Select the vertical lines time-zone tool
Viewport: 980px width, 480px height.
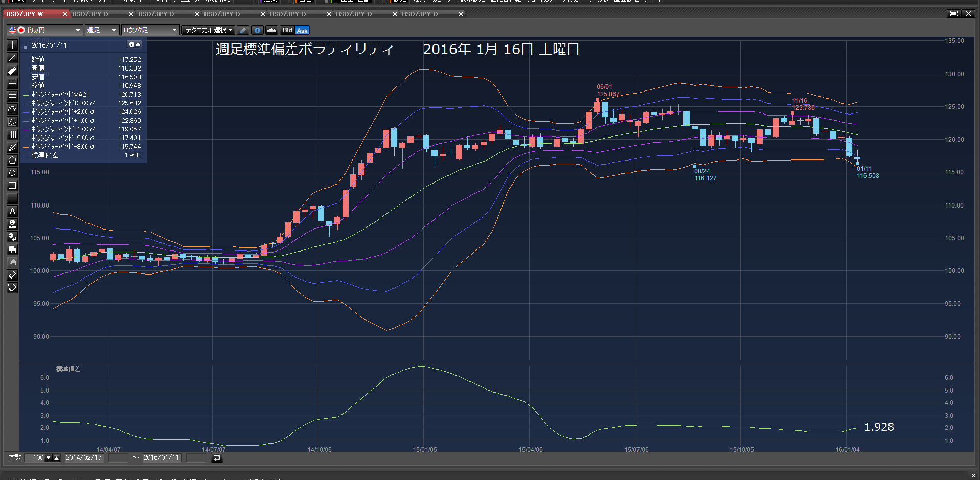click(12, 134)
